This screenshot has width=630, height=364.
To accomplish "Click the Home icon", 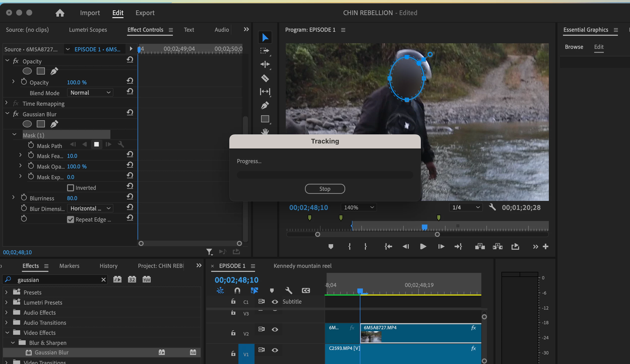I will click(60, 13).
